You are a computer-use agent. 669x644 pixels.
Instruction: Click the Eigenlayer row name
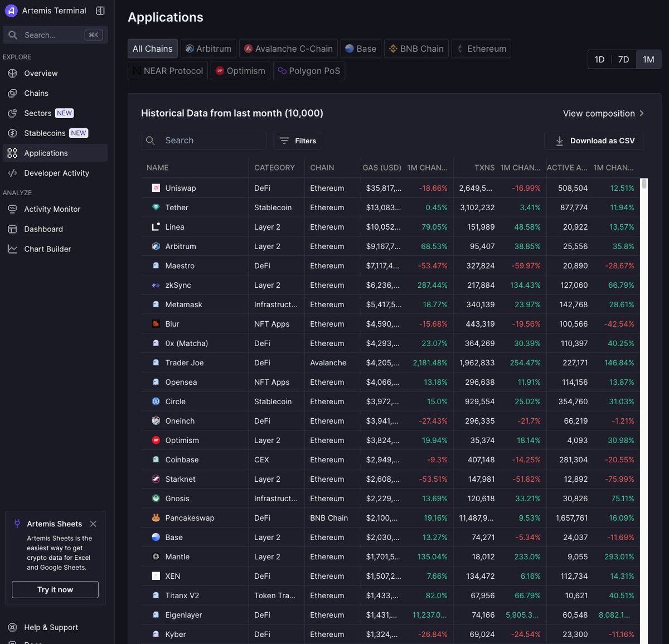pos(183,615)
